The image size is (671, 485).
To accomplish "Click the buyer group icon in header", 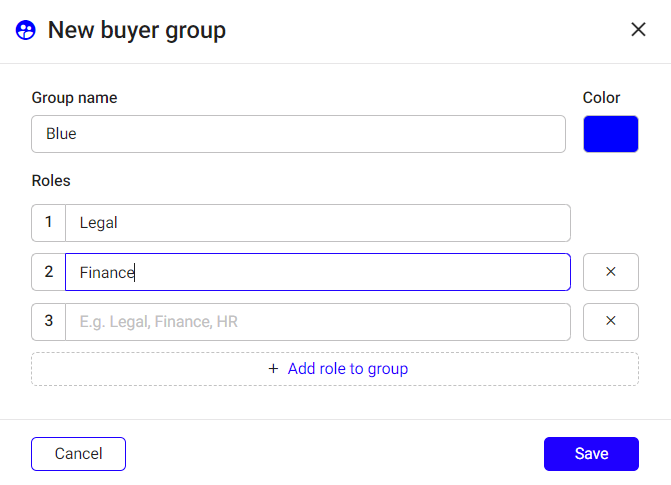I will point(26,30).
